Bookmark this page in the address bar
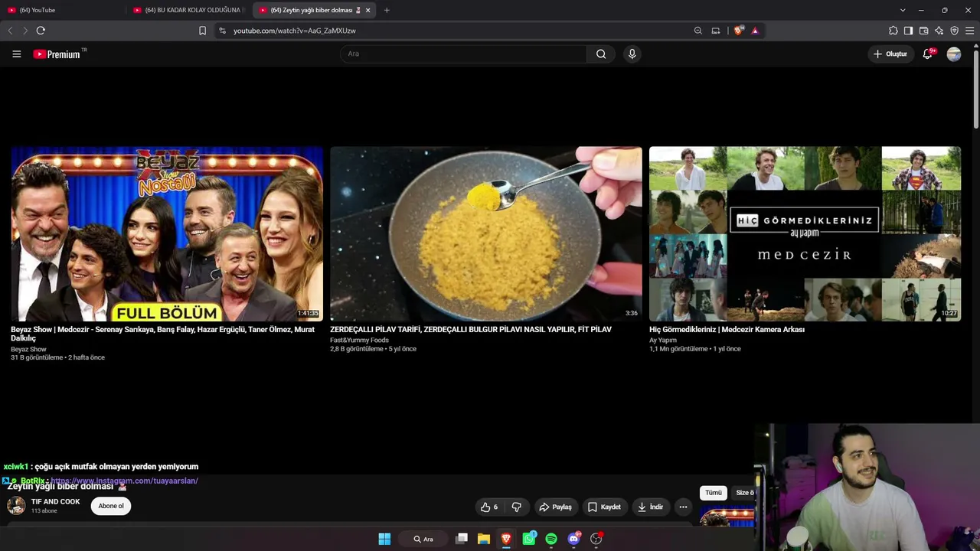 click(x=202, y=31)
